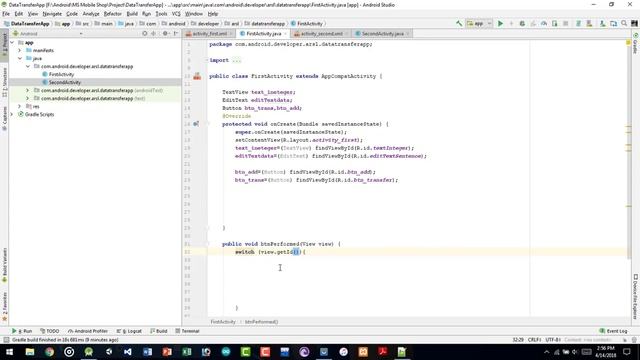
Task: Open the Windows Start menu
Action: point(9,352)
